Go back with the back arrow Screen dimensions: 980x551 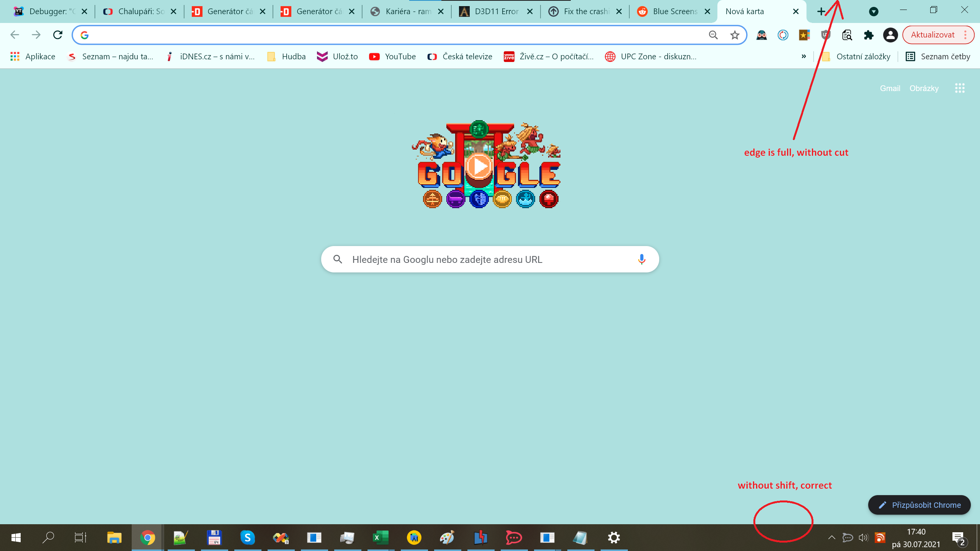point(15,35)
